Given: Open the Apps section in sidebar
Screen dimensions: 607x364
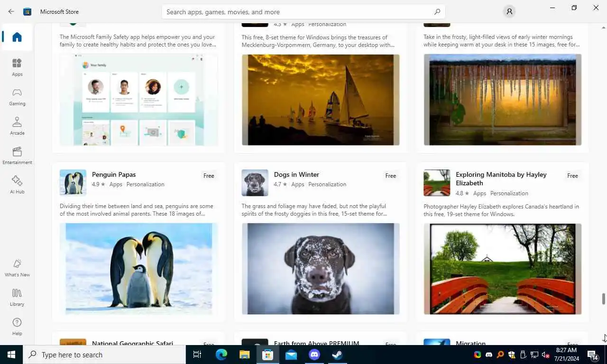Looking at the screenshot, I should pyautogui.click(x=17, y=67).
